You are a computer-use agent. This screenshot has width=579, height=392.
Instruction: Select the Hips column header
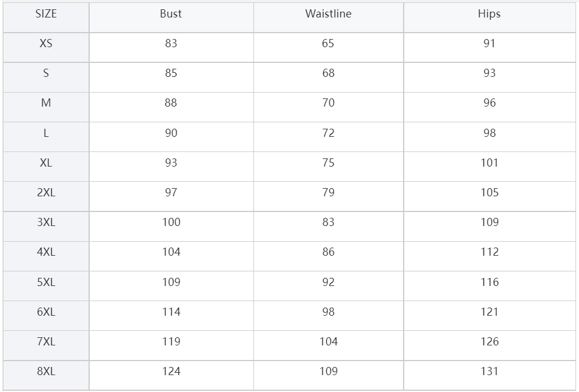[x=489, y=13]
